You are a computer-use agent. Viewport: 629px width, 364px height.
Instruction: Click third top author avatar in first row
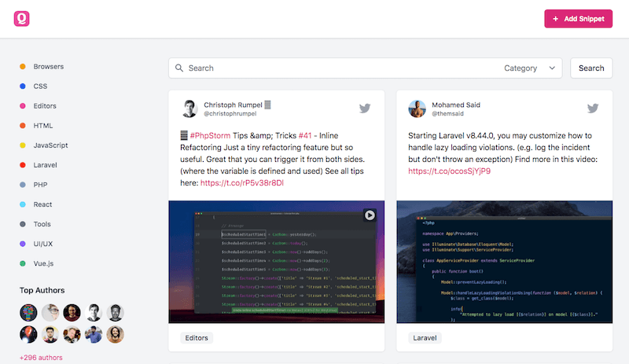point(72,313)
